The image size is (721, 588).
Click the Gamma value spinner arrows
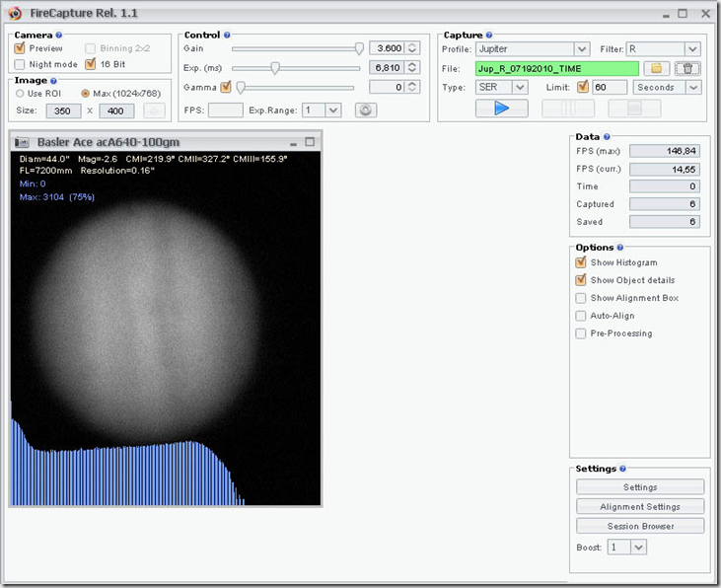pyautogui.click(x=412, y=87)
